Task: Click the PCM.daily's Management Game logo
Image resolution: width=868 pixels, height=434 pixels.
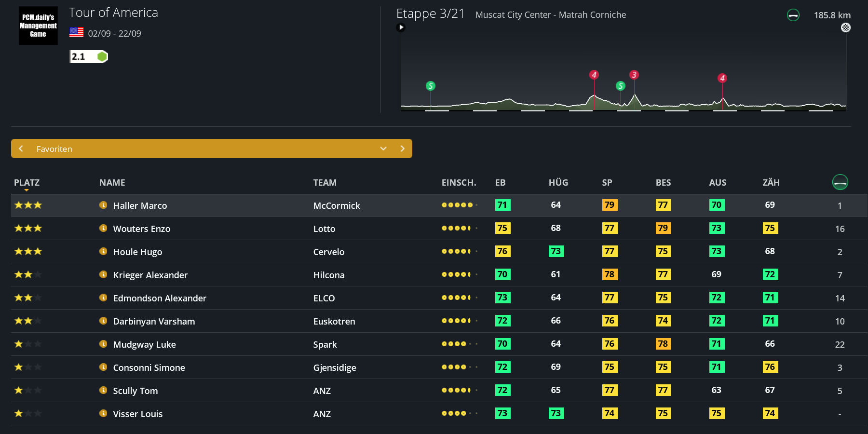Action: (x=38, y=26)
